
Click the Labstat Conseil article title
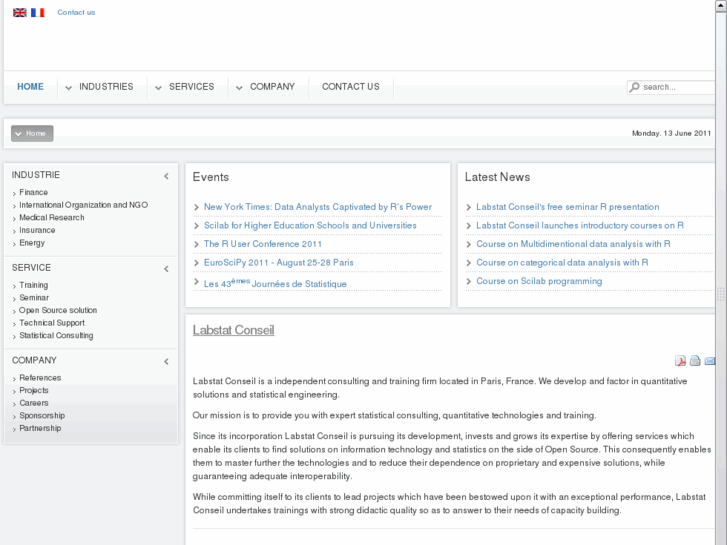(233, 330)
